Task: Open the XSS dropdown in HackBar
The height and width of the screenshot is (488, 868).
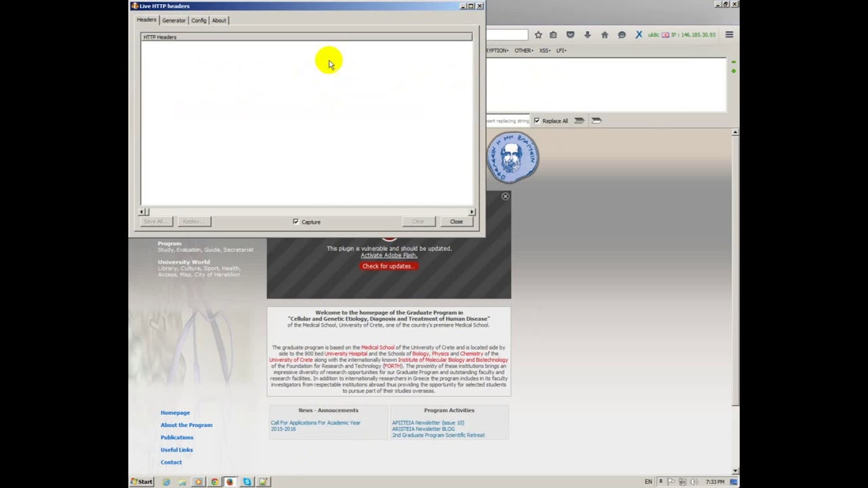Action: click(545, 50)
